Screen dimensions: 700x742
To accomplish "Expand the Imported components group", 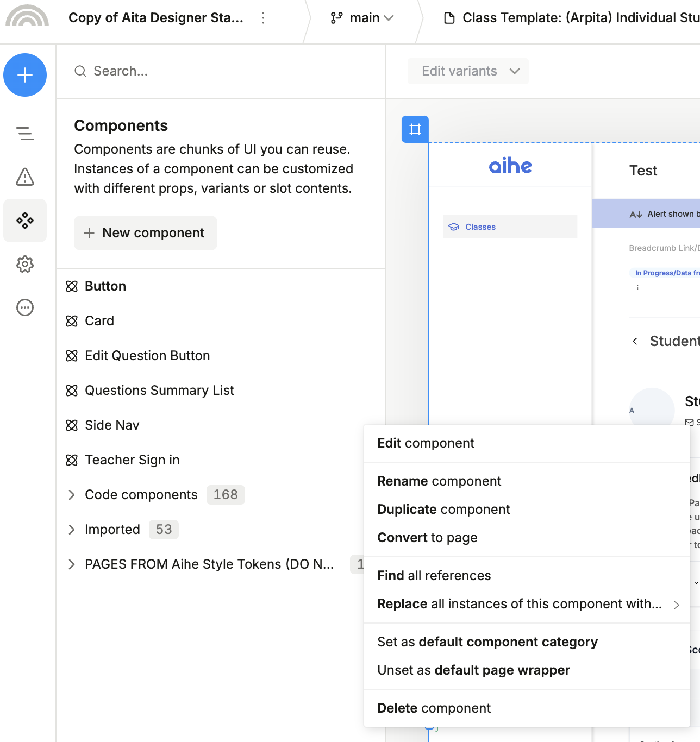I will pos(72,530).
